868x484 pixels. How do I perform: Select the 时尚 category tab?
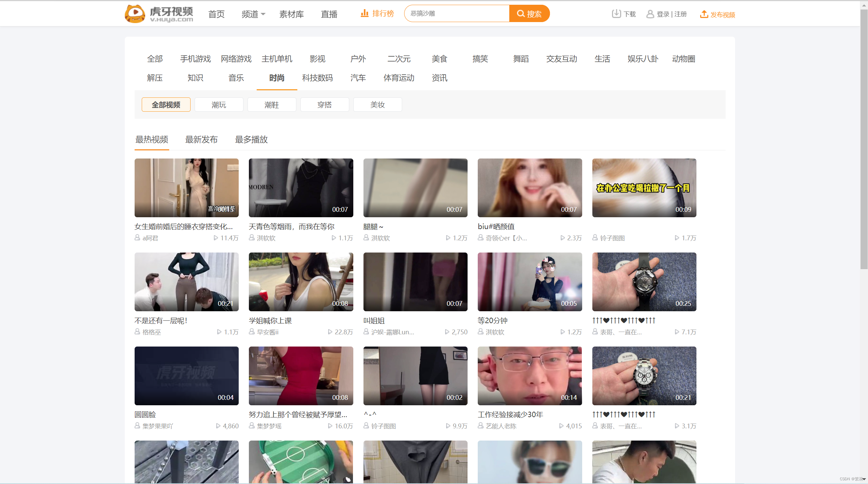click(277, 78)
